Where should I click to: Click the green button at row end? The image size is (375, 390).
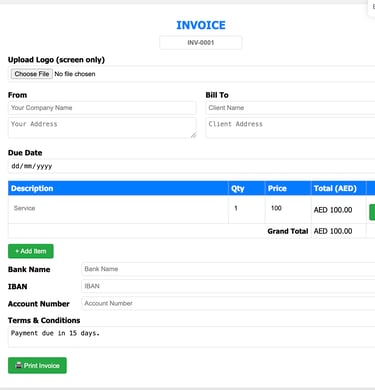coord(372,212)
